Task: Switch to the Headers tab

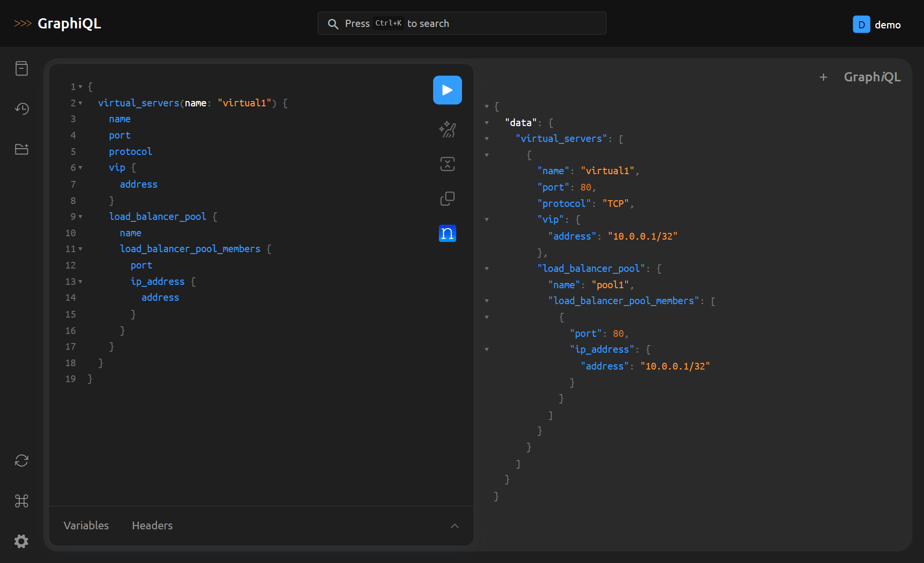Action: 152,525
